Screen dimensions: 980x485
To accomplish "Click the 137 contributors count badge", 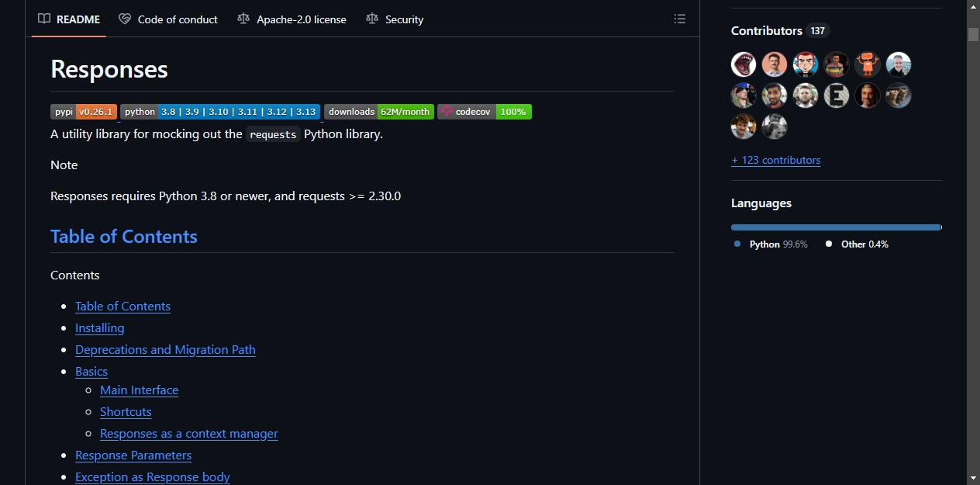I will click(x=818, y=31).
